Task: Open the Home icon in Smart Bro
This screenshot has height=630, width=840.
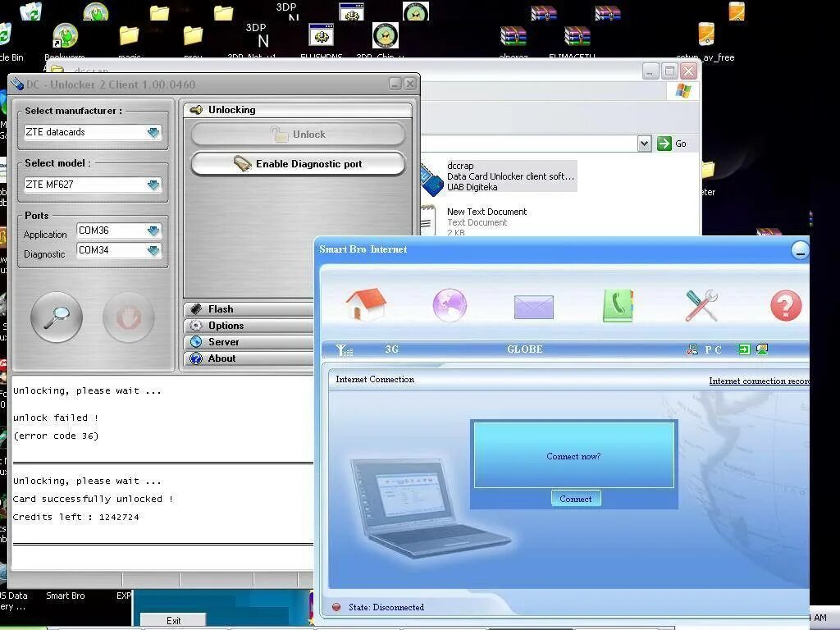Action: tap(366, 304)
